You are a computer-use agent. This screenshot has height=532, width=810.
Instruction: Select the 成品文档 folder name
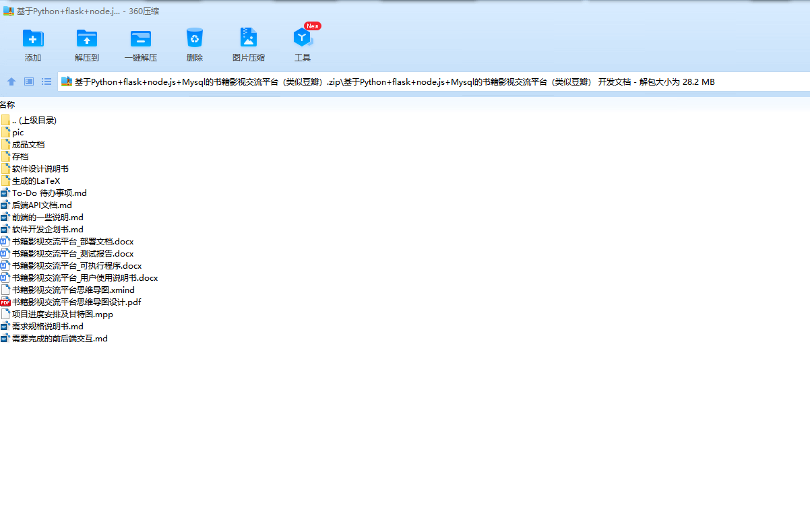pyautogui.click(x=28, y=145)
